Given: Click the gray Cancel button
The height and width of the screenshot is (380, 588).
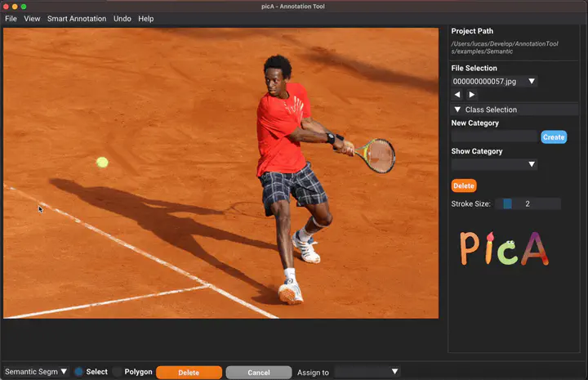Looking at the screenshot, I should [259, 372].
